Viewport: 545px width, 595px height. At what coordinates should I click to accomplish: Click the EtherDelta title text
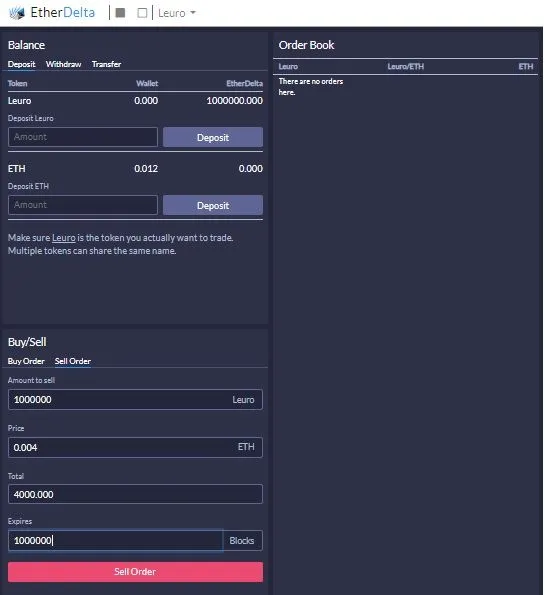[63, 13]
